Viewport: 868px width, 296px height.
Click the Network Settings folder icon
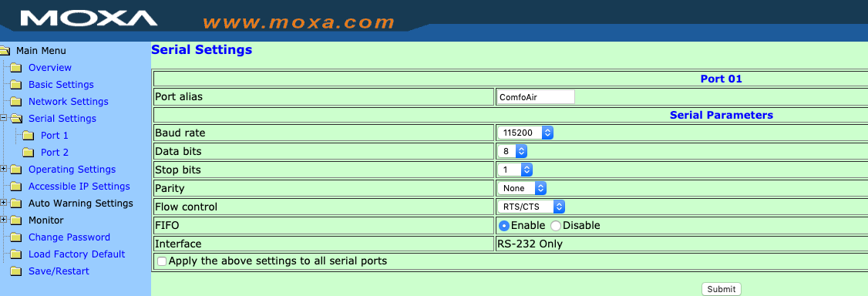point(16,102)
